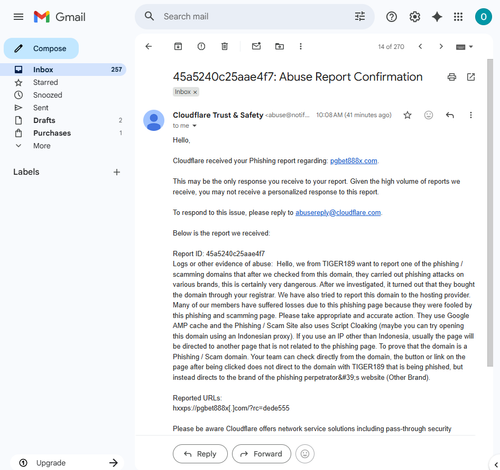
Task: Star this message
Action: tap(407, 115)
